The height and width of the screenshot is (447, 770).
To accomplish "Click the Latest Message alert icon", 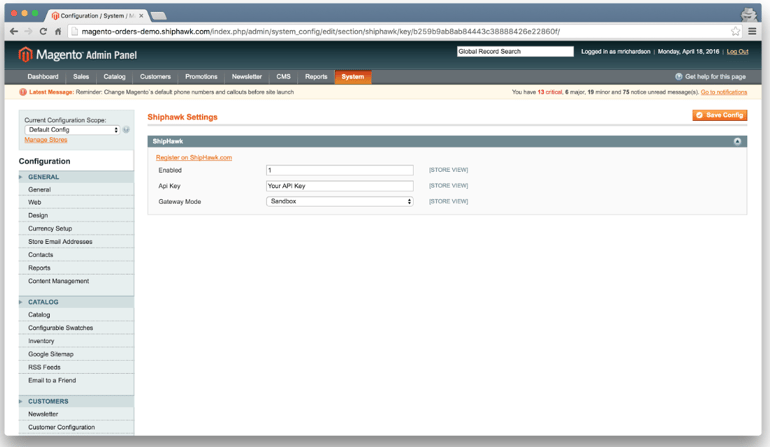I will click(x=23, y=92).
